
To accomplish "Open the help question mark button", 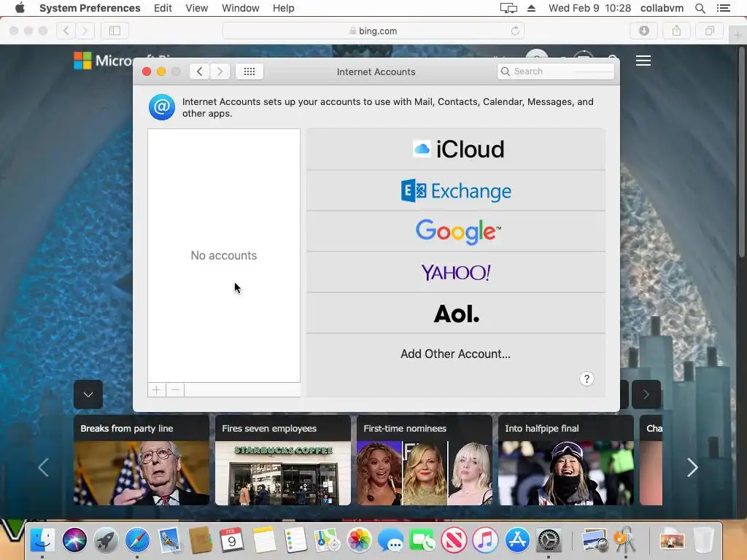I will coord(587,379).
